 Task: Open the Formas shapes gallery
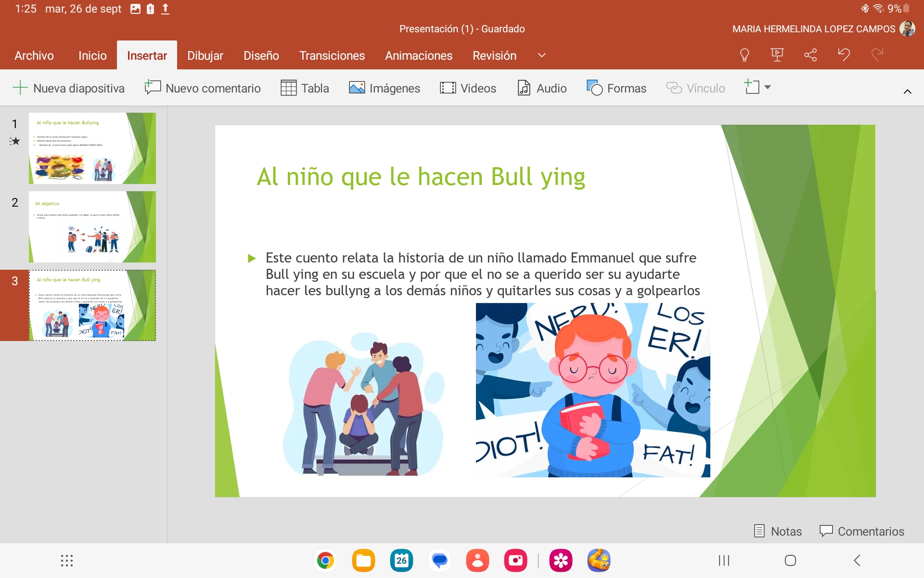616,88
